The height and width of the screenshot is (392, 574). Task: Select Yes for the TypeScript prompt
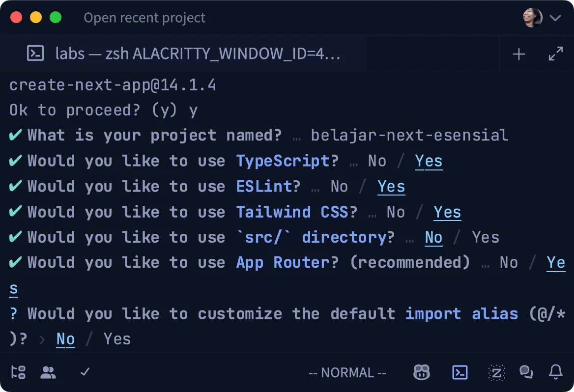coord(429,161)
